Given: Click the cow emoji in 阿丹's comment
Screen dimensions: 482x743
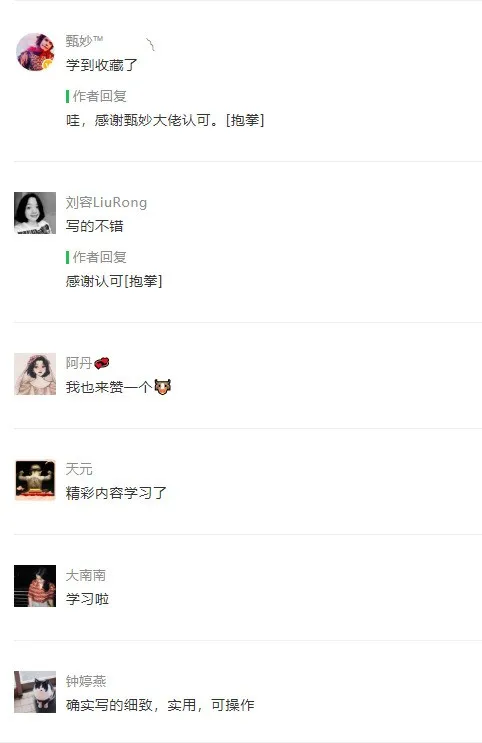Looking at the screenshot, I should tap(163, 387).
